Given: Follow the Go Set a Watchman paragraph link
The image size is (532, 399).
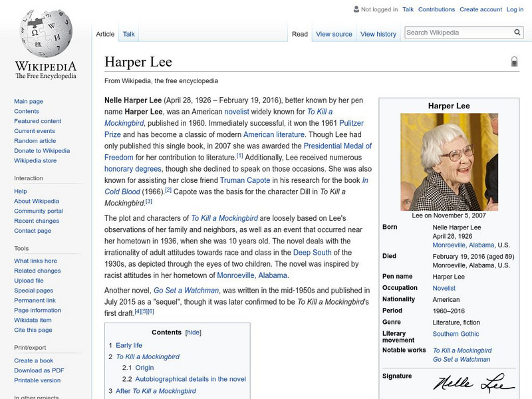Looking at the screenshot, I should [x=186, y=291].
